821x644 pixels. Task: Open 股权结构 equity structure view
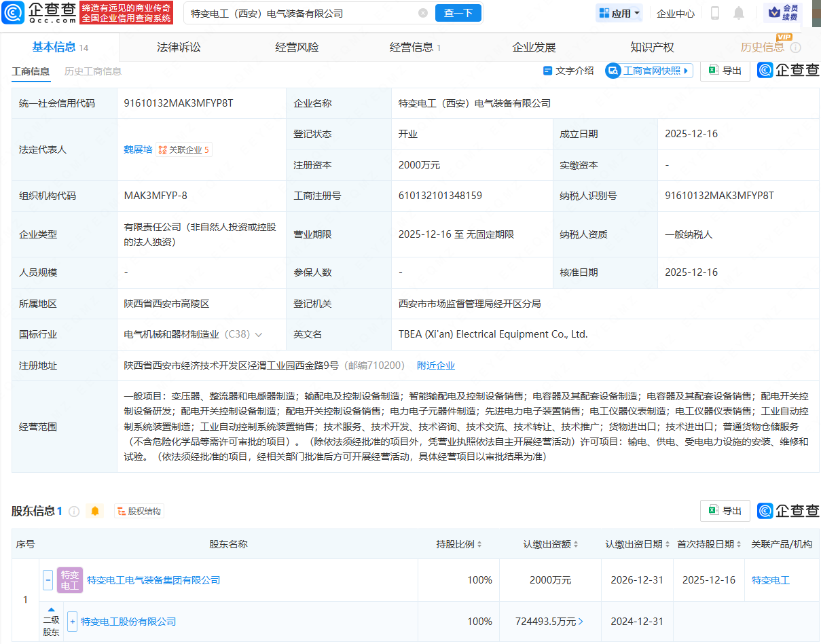click(x=139, y=511)
